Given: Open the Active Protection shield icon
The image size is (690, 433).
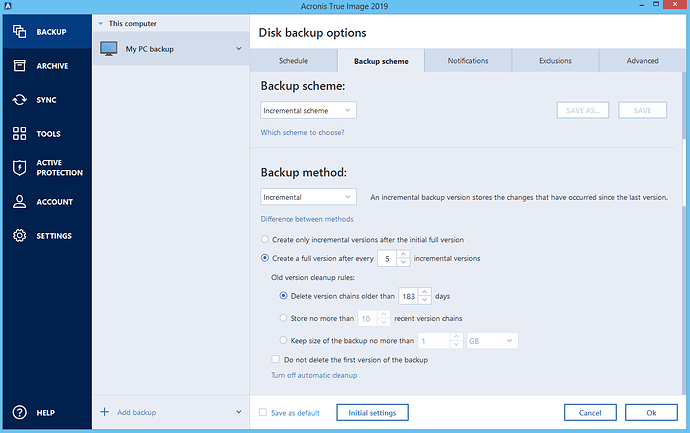Looking at the screenshot, I should click(x=19, y=168).
